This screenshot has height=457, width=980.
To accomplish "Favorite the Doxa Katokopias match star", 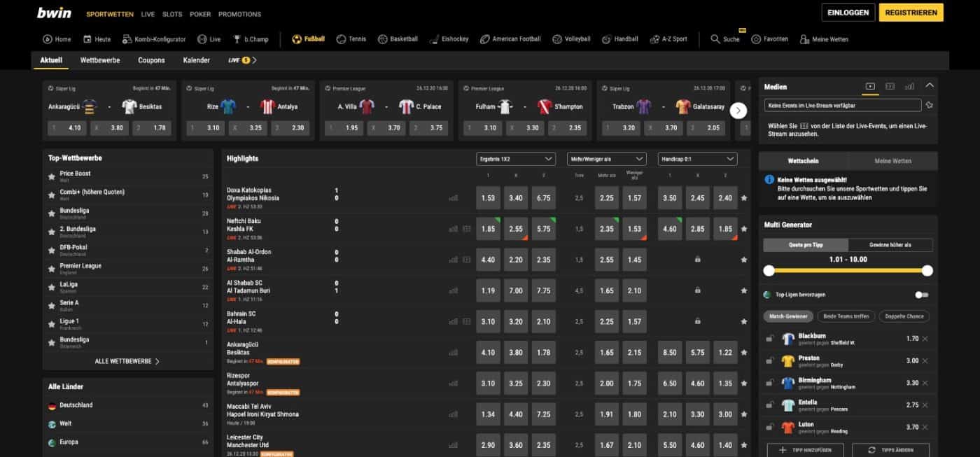I will (743, 198).
